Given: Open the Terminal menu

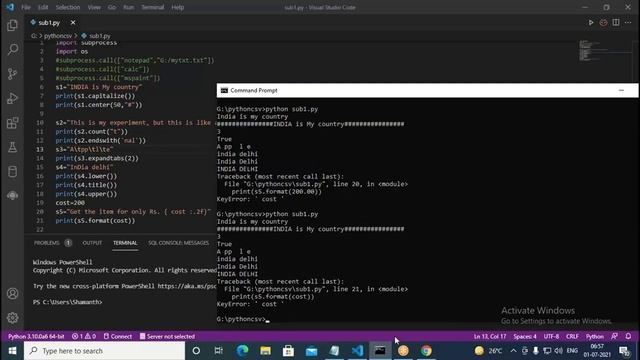Looking at the screenshot, I should click(x=153, y=7).
